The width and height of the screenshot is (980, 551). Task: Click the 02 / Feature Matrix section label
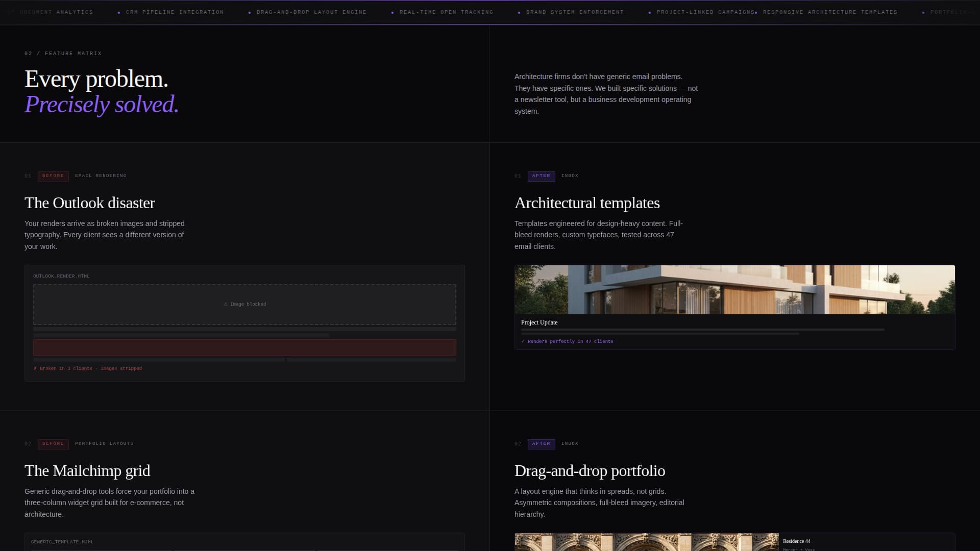[63, 54]
